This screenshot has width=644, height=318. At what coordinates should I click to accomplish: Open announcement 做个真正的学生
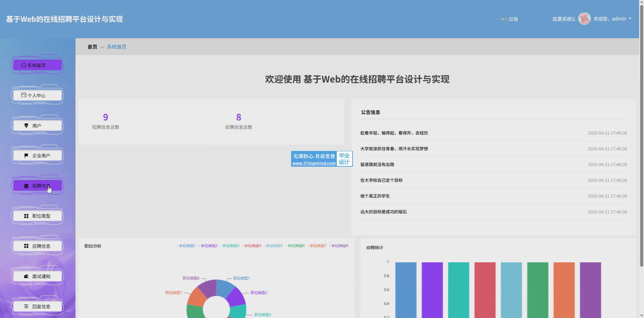(375, 196)
